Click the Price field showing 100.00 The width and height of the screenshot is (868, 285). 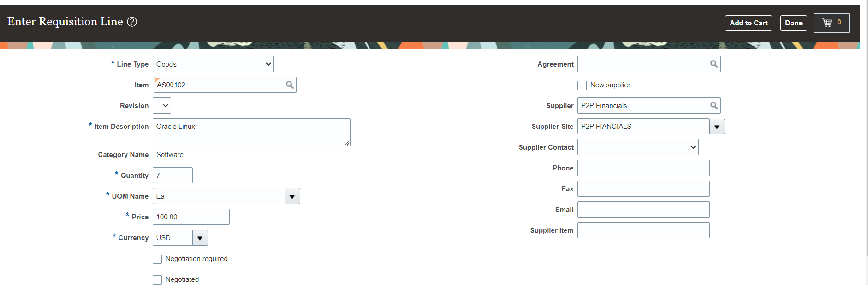click(x=191, y=217)
